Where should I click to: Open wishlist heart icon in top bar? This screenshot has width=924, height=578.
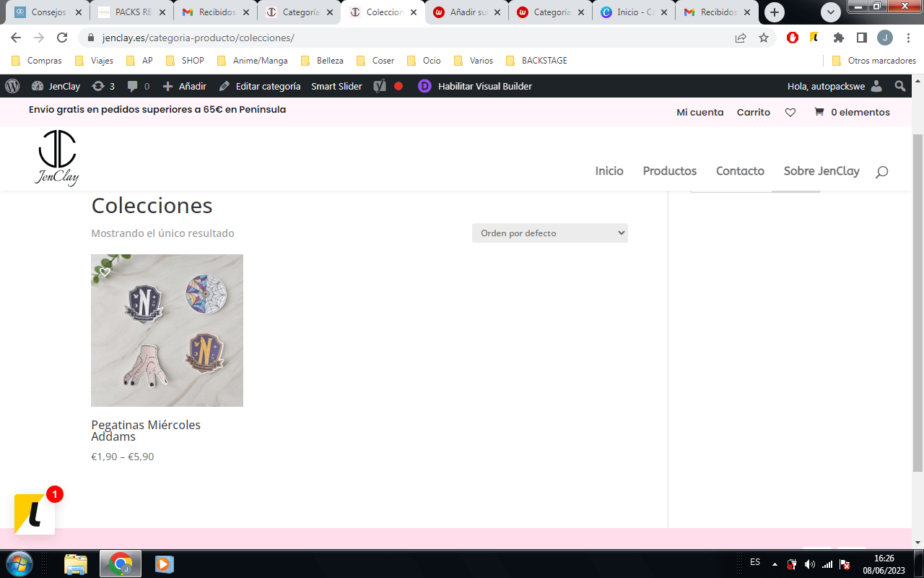coord(790,112)
